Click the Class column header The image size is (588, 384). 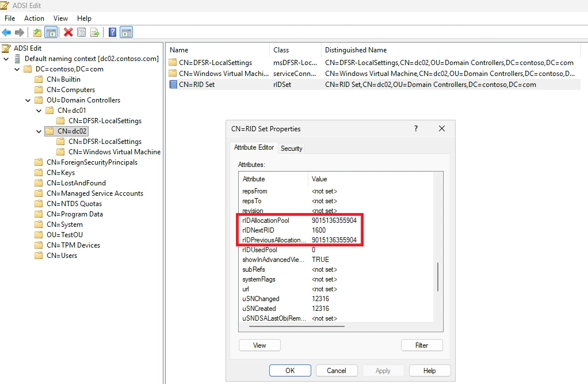[x=296, y=50]
